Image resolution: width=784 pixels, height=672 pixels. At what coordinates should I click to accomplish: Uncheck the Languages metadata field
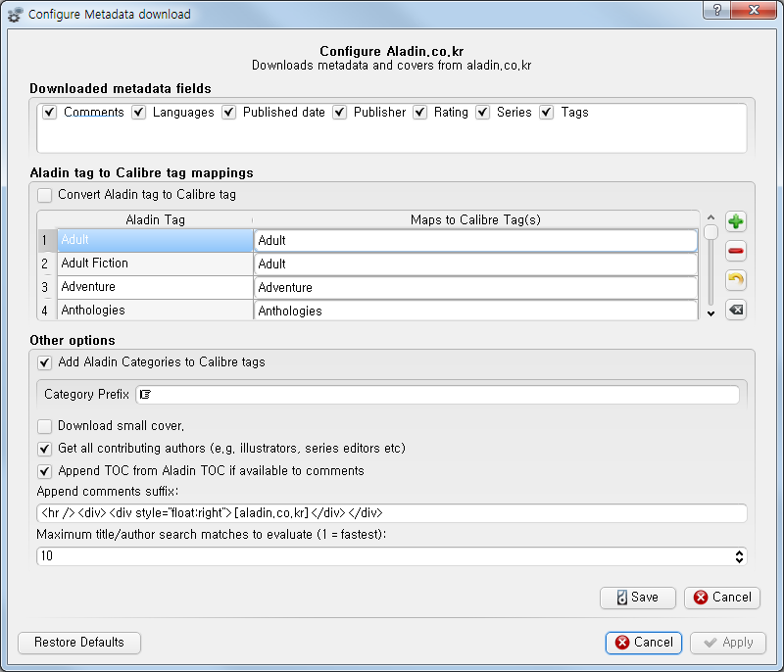(x=138, y=113)
